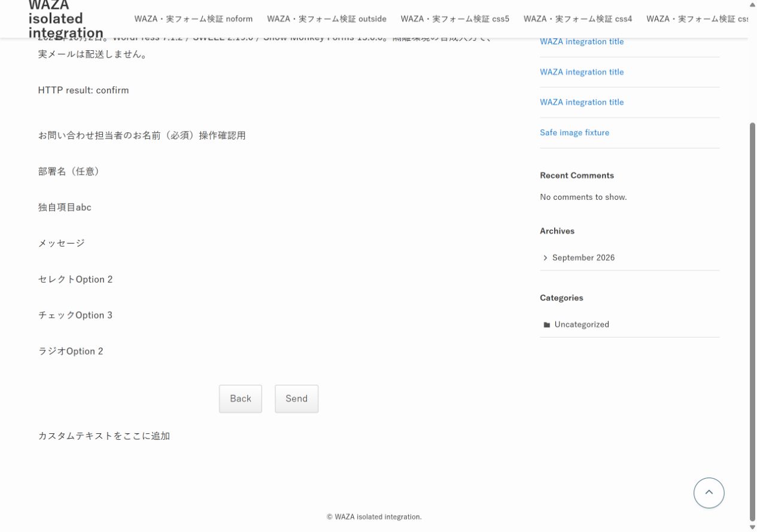Click the Categories heading
Screen dimensions: 757x532
(561, 297)
